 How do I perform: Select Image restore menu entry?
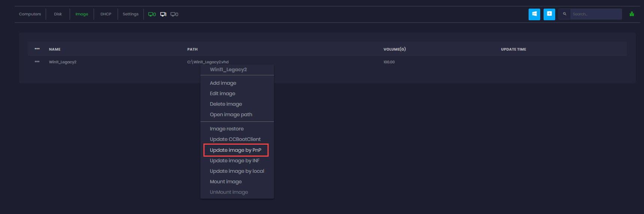tap(227, 129)
